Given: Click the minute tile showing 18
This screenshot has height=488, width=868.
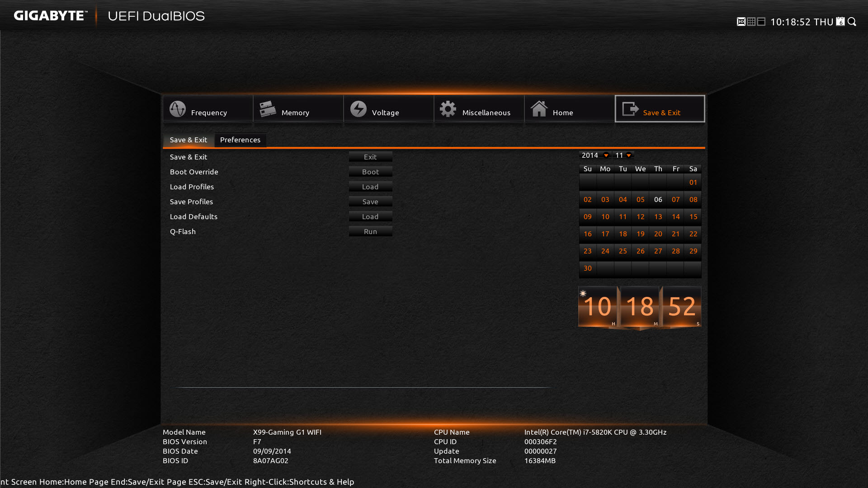Looking at the screenshot, I should click(640, 306).
